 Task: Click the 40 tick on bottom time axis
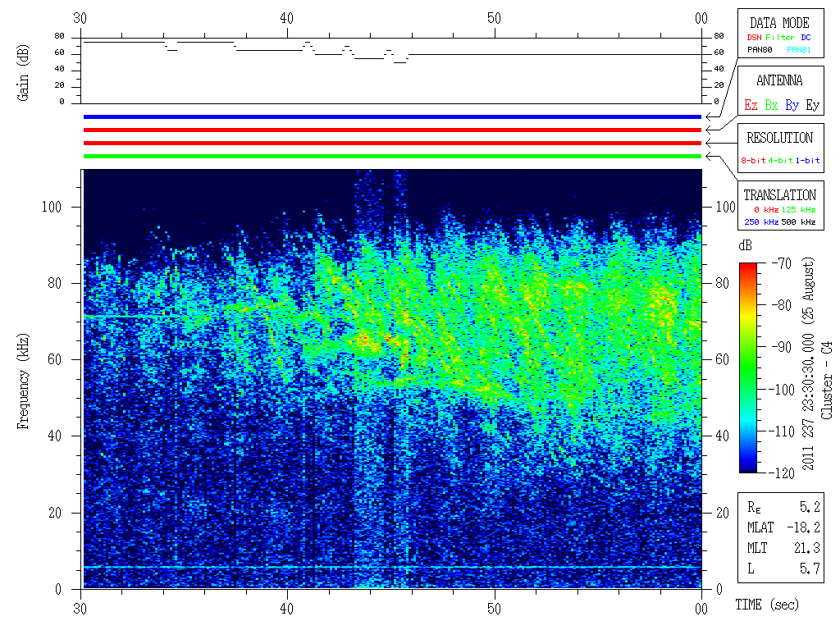[x=286, y=609]
